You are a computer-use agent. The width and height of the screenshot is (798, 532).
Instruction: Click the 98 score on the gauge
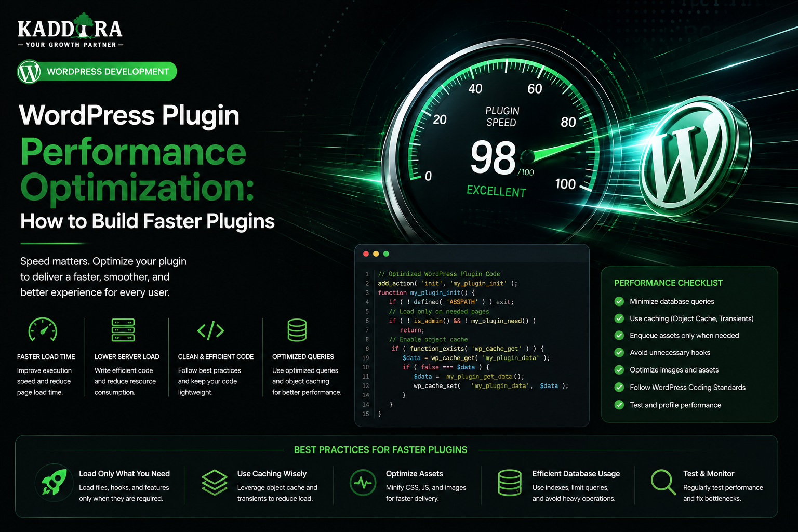(x=493, y=158)
